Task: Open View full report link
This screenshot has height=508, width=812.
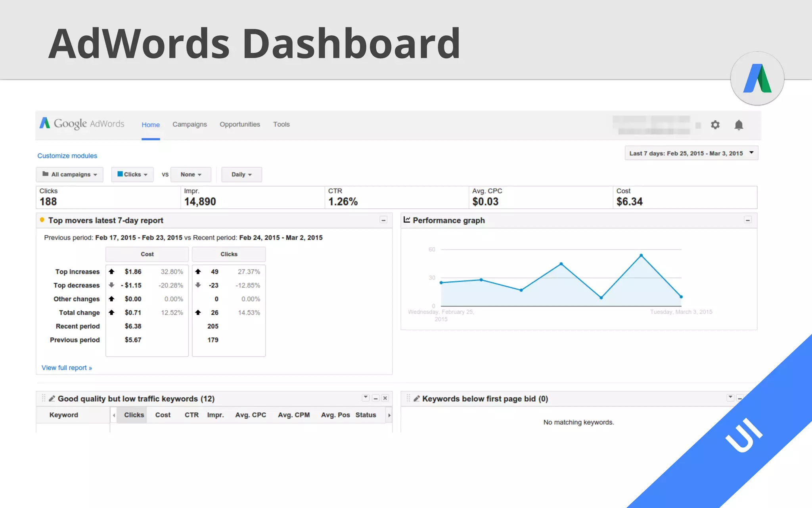Action: (67, 368)
